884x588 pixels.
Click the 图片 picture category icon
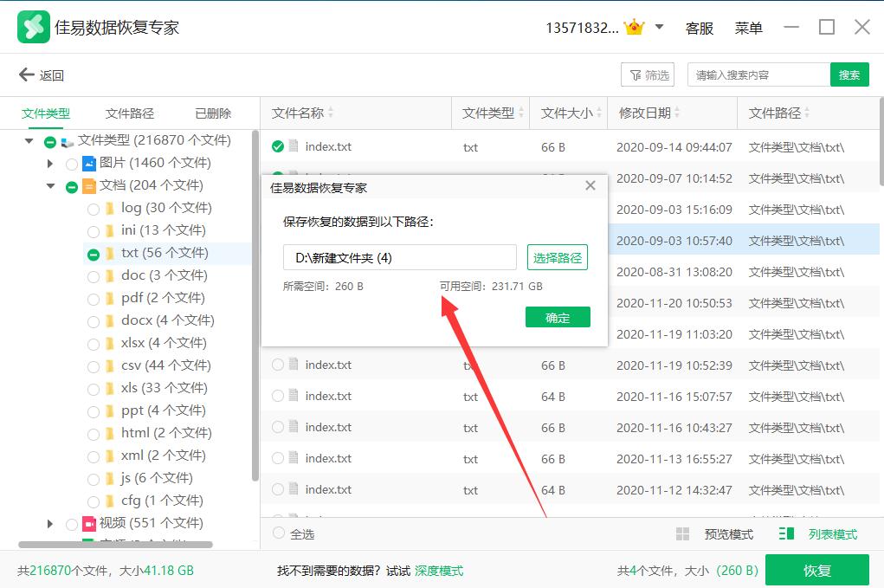(89, 163)
